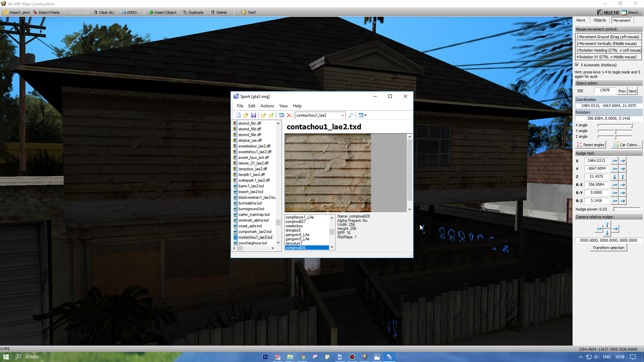
Task: Nudge Y right with blue arrow
Action: (622, 169)
